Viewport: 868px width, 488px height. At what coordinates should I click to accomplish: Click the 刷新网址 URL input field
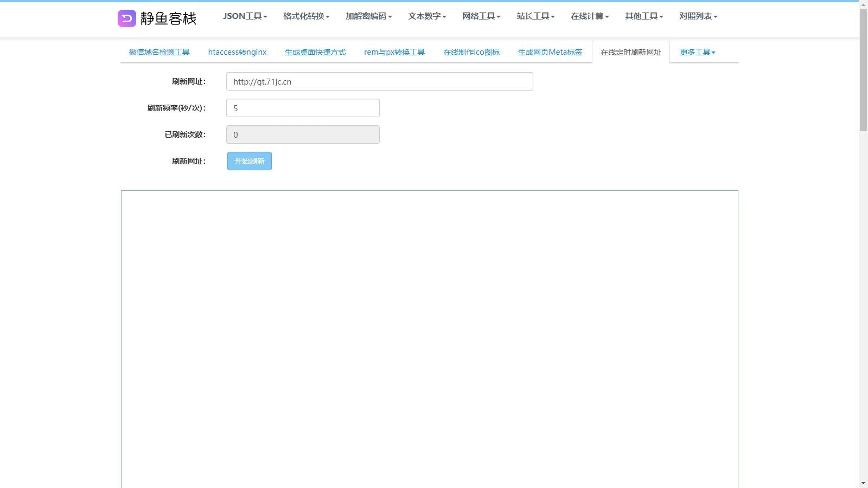[x=379, y=81]
